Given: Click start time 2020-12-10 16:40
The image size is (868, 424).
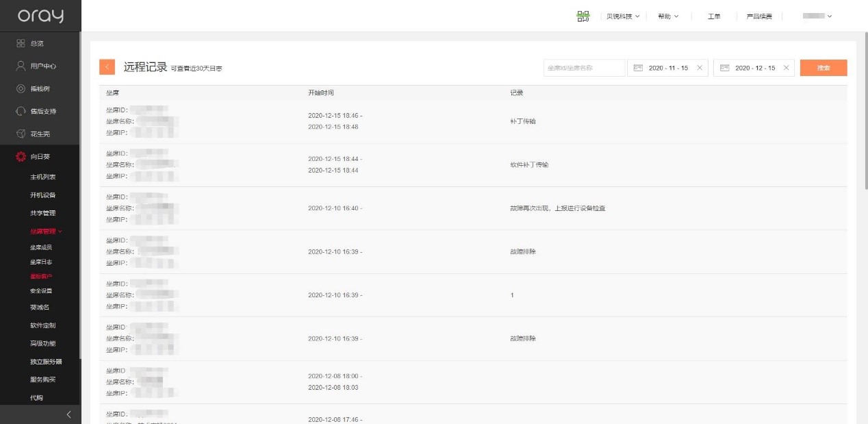Looking at the screenshot, I should tap(335, 208).
